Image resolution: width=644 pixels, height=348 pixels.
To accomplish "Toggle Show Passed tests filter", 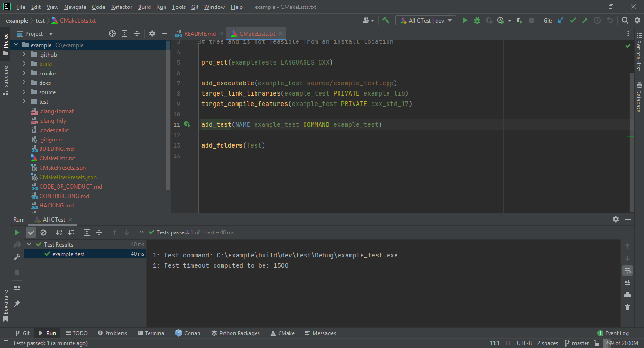I will 31,232.
